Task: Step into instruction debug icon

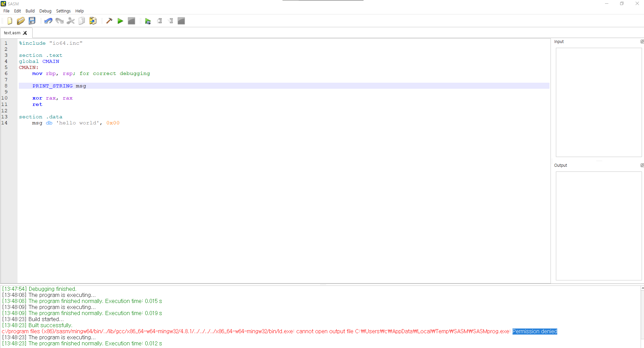Action: coord(171,21)
